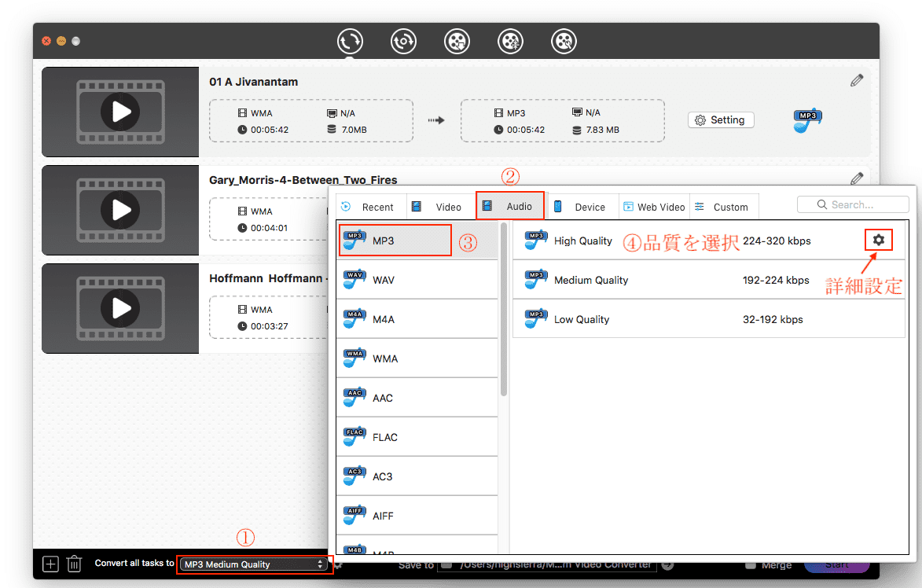This screenshot has height=588, width=922.
Task: Click the gear icon for High Quality settings
Action: 879,240
